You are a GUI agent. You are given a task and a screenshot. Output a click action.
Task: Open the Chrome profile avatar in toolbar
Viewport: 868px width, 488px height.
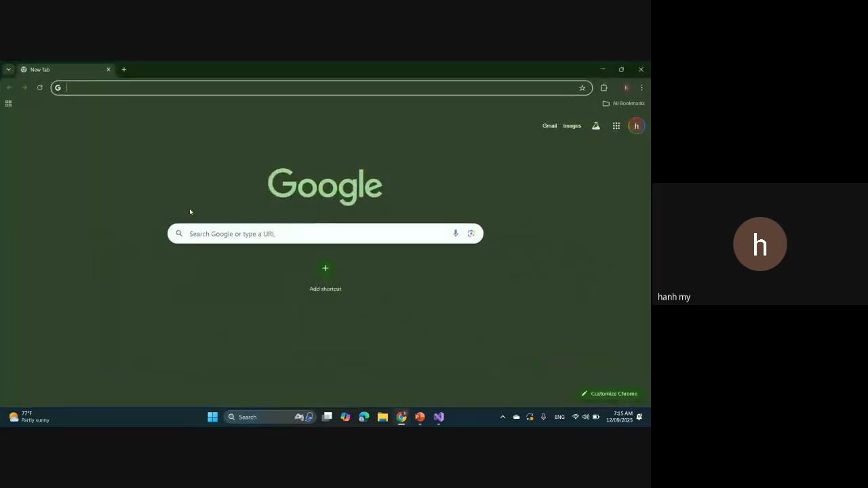(x=626, y=87)
